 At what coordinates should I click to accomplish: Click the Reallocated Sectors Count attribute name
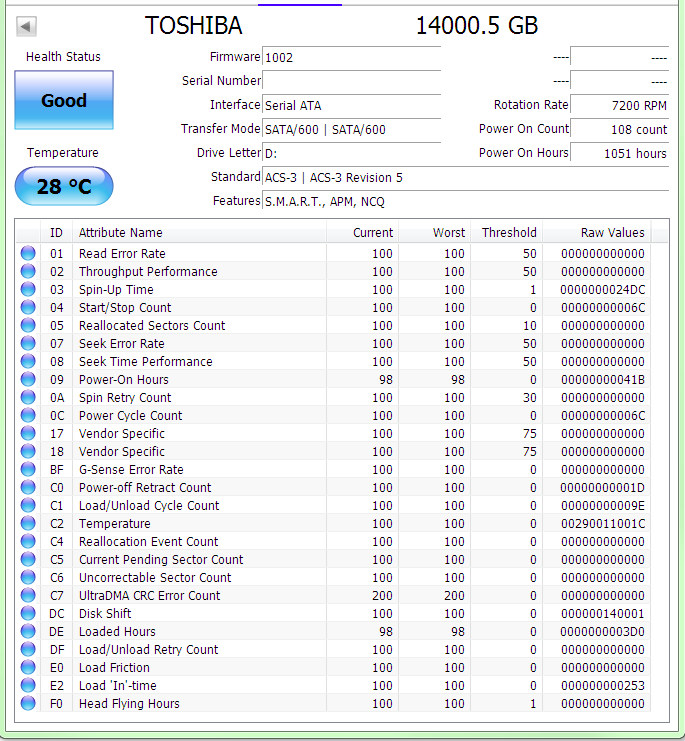tap(152, 326)
